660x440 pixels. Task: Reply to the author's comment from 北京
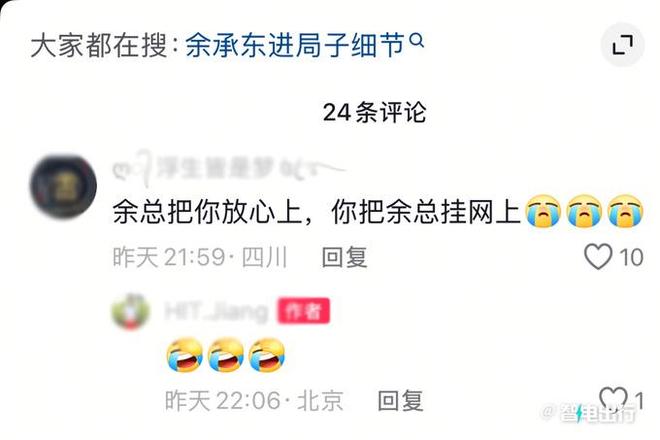400,400
